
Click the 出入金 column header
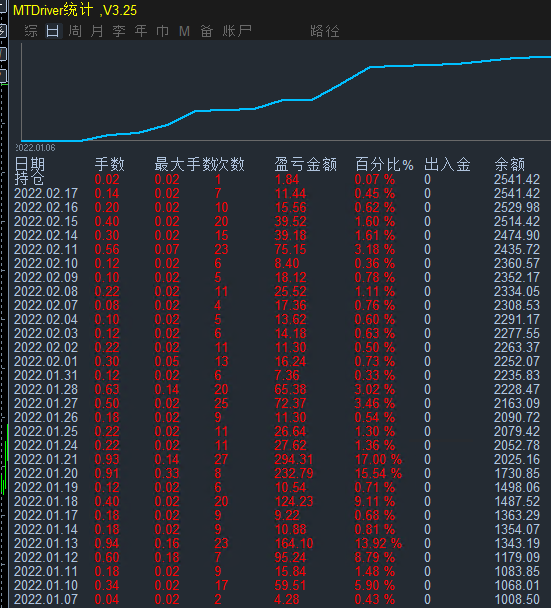(x=447, y=164)
